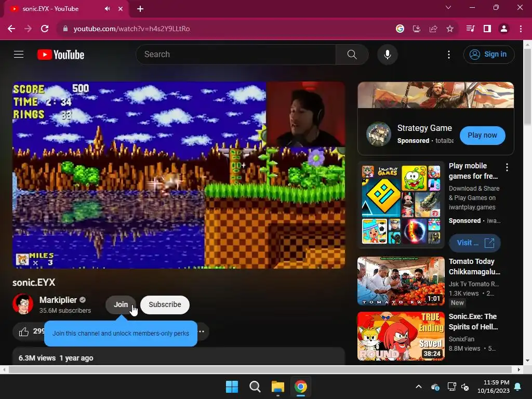Toggle Chrome side panel
This screenshot has width=532, height=399.
coord(487,29)
